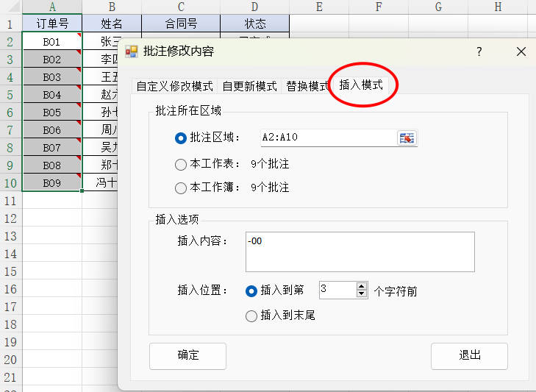536x392 pixels.
Task: Decrease the character position spinner value
Action: 361,294
